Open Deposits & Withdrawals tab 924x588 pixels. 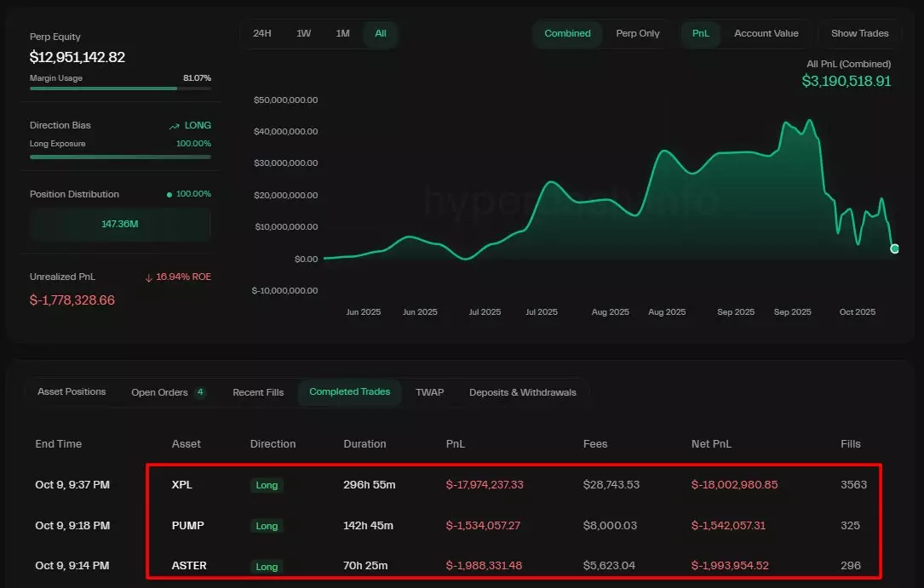[x=522, y=392]
